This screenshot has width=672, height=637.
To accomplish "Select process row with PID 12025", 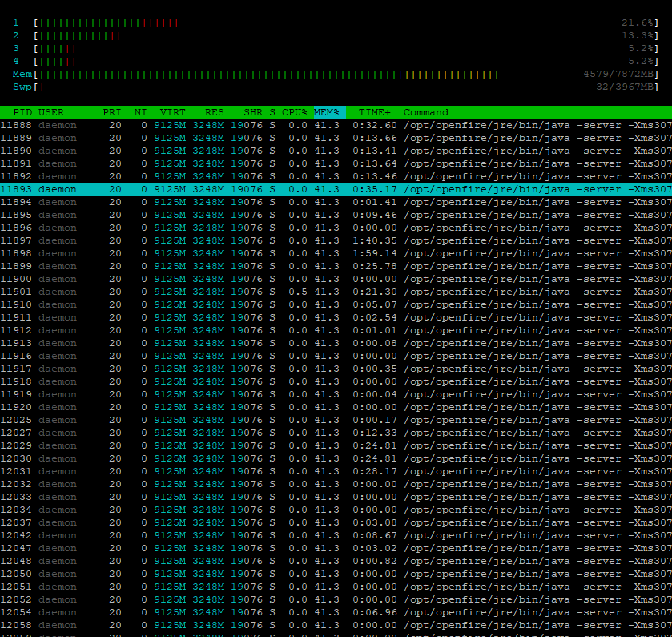I will pyautogui.click(x=336, y=420).
